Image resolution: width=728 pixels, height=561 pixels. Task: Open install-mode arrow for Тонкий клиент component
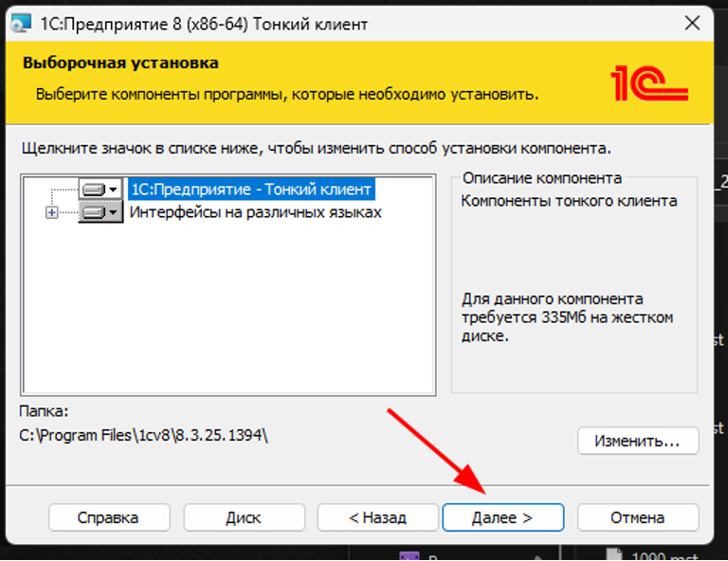(114, 190)
